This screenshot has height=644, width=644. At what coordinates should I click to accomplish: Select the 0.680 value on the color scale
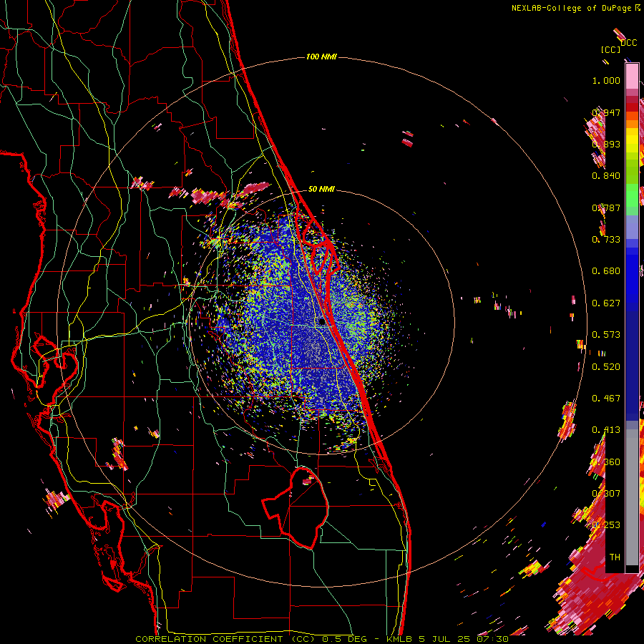point(606,271)
